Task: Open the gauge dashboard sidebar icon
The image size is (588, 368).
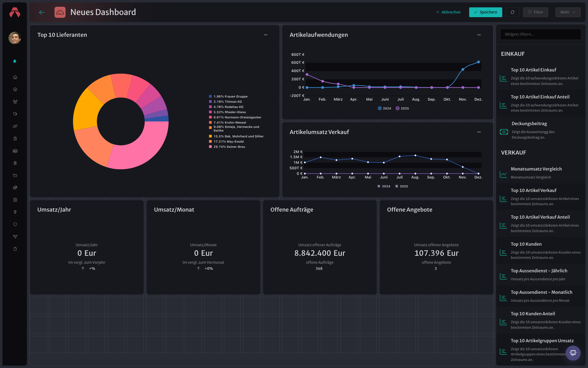Action: click(x=15, y=90)
